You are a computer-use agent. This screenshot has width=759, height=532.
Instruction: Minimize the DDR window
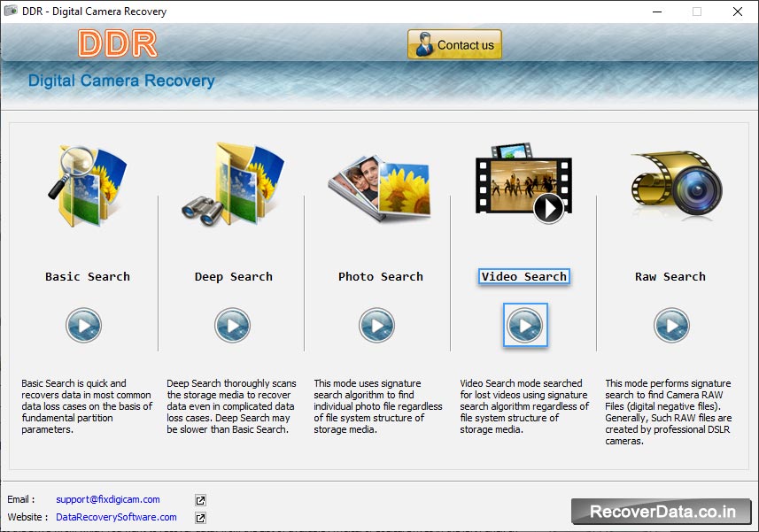coord(657,12)
